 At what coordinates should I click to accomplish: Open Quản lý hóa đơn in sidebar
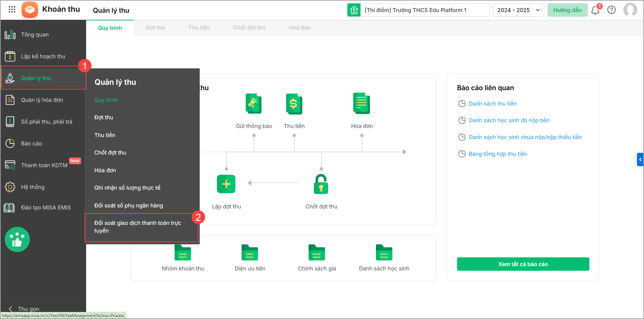tap(43, 100)
